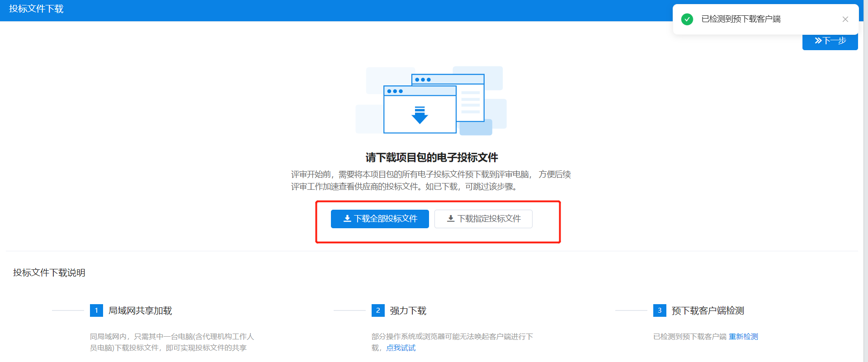Click the 投标文件下载 page title
This screenshot has width=868, height=362.
pos(36,9)
